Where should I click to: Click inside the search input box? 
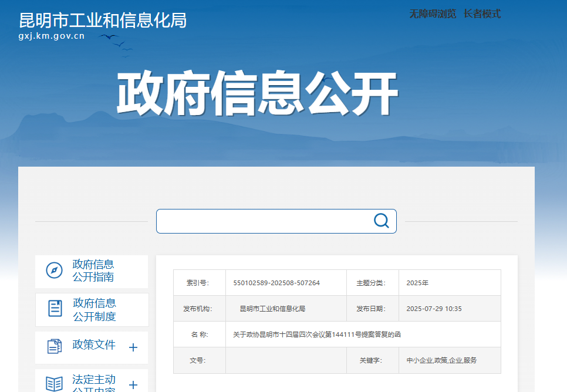[x=264, y=221]
